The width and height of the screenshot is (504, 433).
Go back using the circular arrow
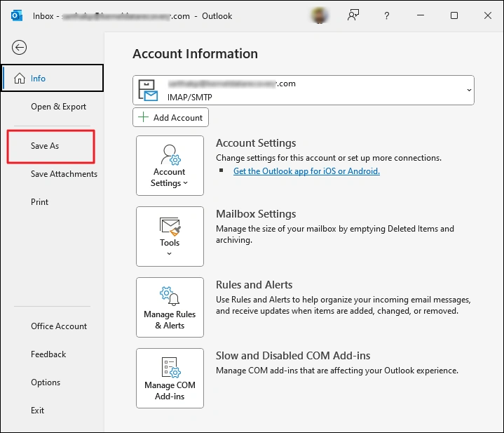click(20, 48)
